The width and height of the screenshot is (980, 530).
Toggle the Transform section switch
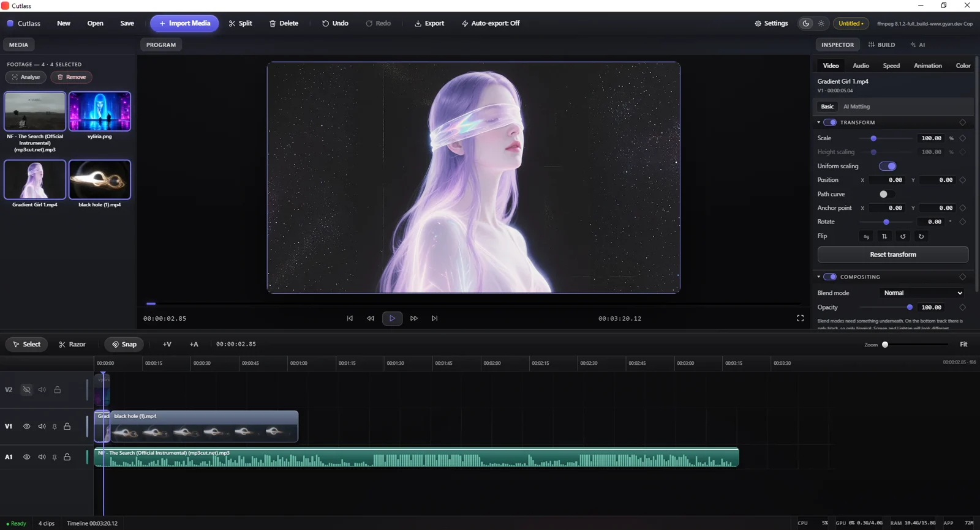pos(830,122)
